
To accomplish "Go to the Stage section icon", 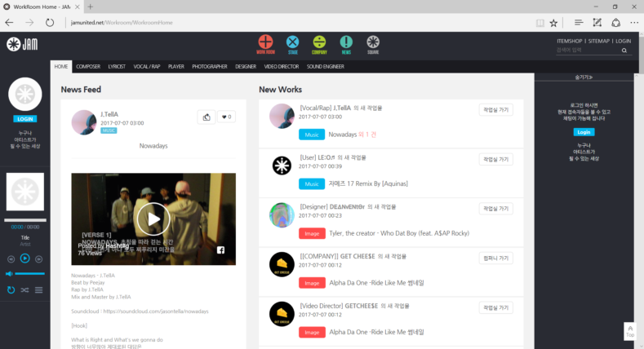I will click(292, 44).
